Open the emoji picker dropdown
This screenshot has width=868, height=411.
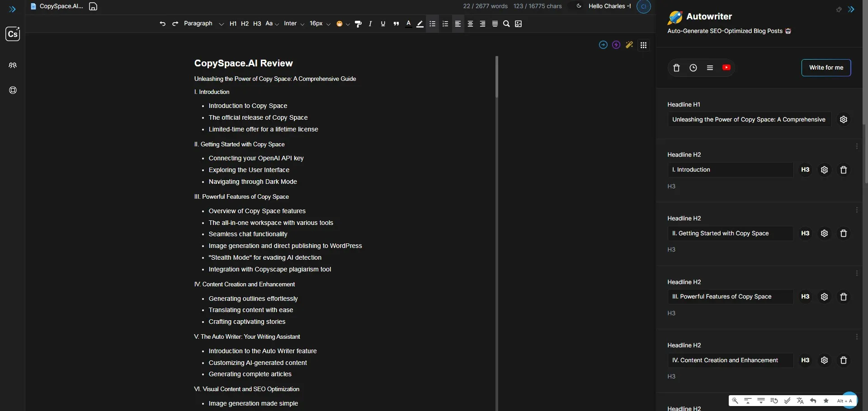pos(343,24)
